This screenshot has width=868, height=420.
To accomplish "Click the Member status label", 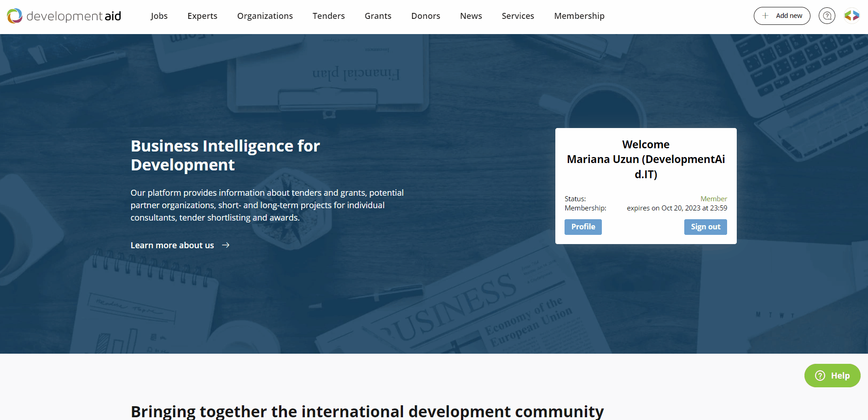I will pos(713,198).
